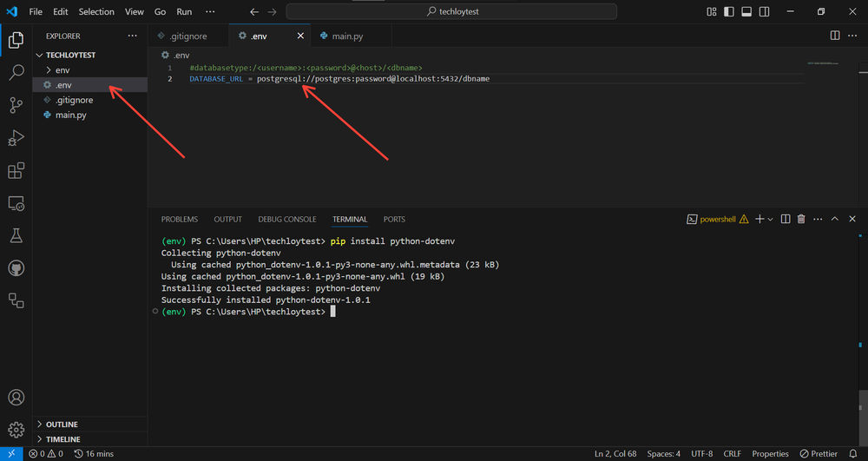Kill terminal with the trash icon

pos(801,220)
